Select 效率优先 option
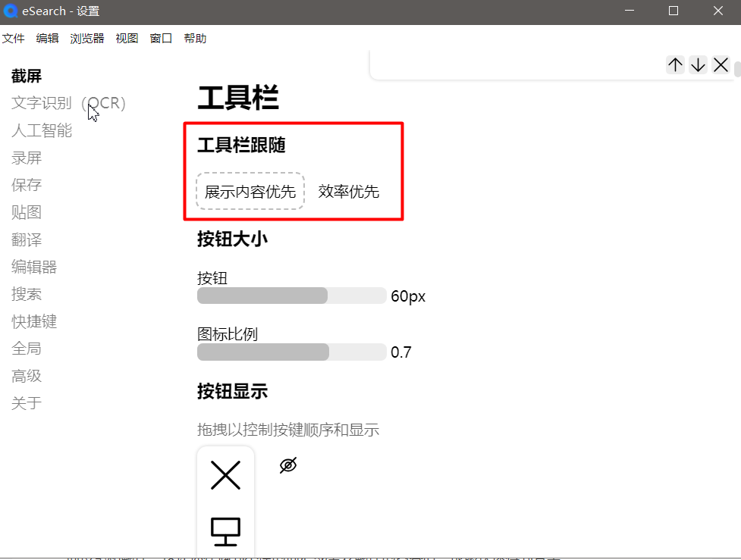Screen dimensions: 741x560 [x=349, y=190]
